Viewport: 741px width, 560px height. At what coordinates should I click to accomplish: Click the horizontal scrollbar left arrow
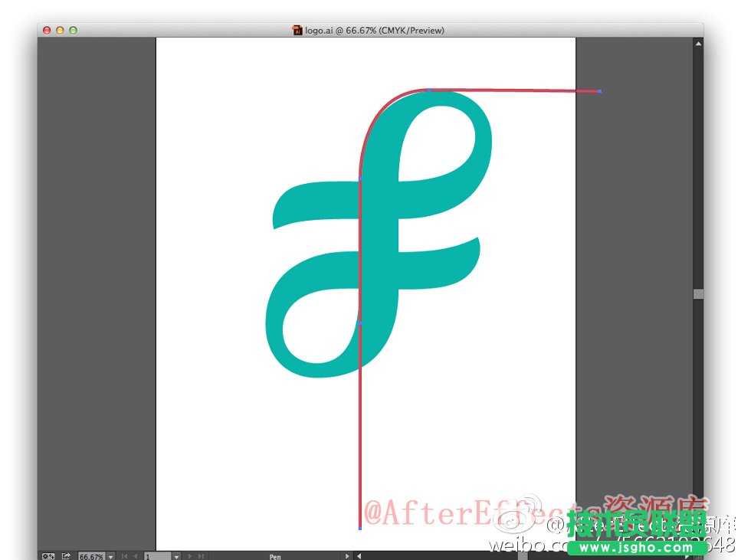click(359, 557)
